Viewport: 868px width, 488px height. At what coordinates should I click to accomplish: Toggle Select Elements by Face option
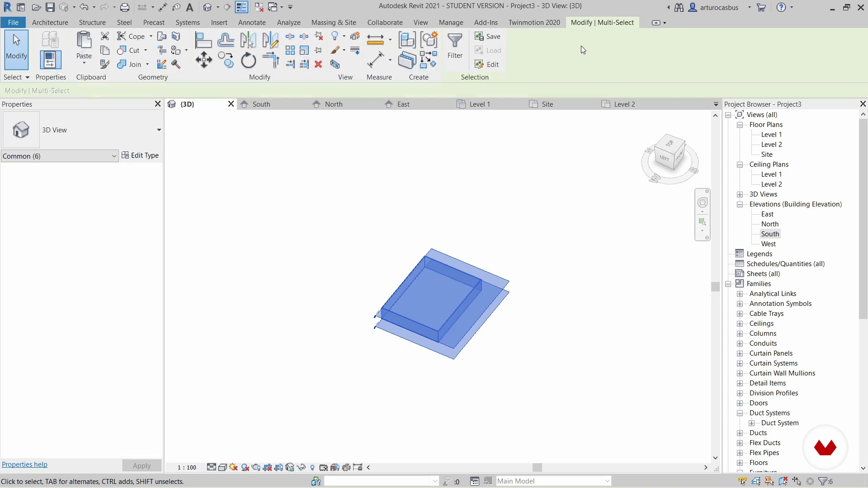click(x=783, y=481)
